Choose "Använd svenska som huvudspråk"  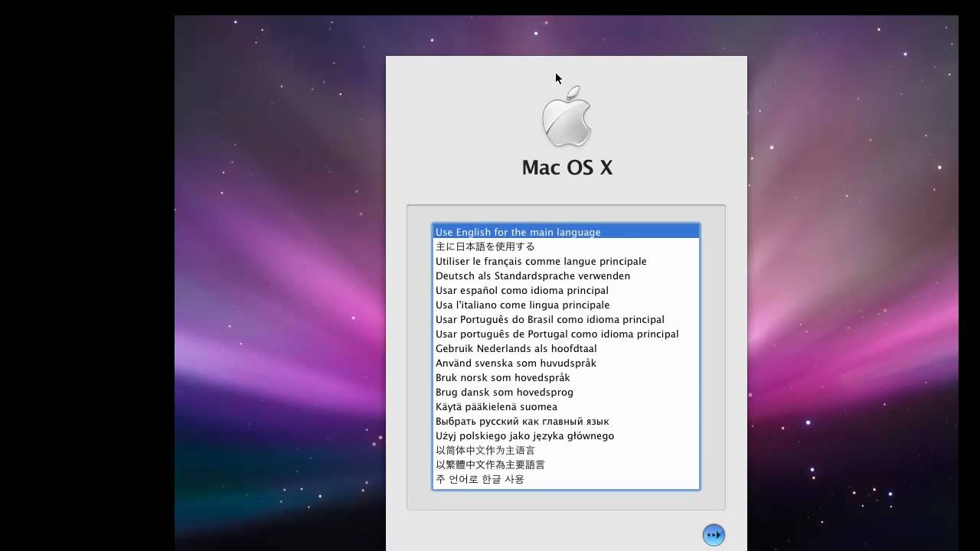(566, 363)
